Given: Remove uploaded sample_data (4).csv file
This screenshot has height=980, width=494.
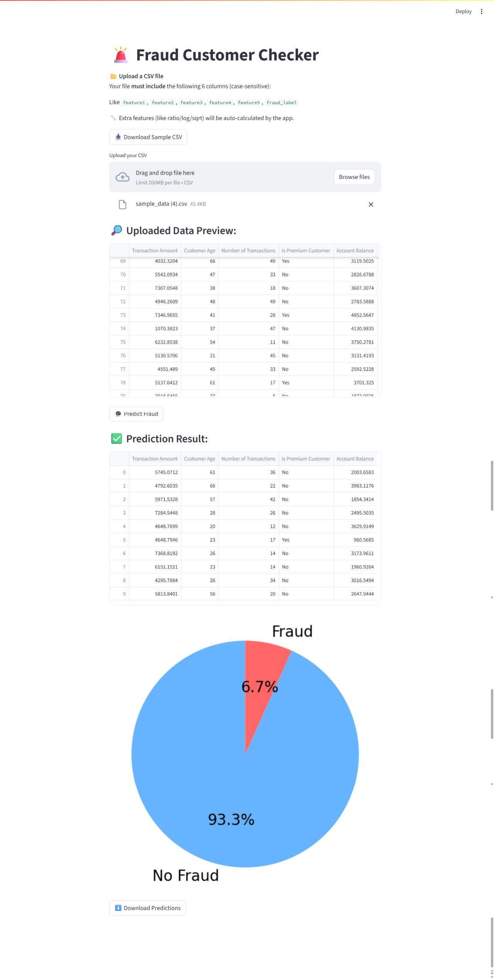Looking at the screenshot, I should click(x=371, y=204).
